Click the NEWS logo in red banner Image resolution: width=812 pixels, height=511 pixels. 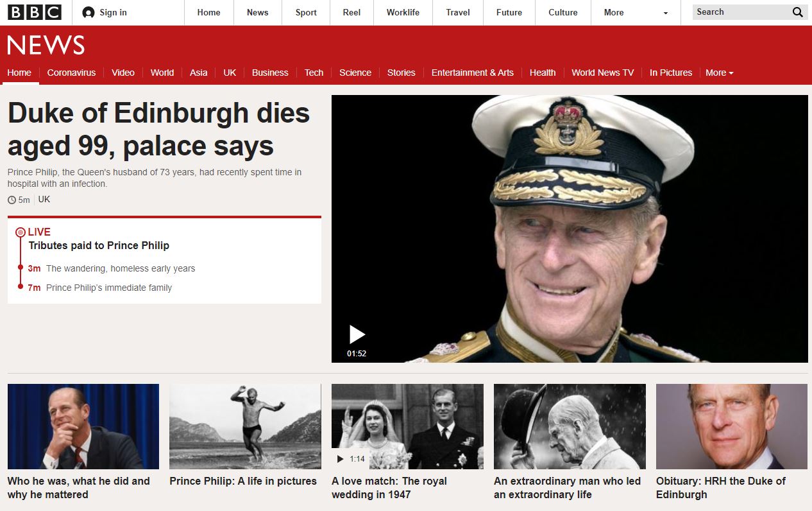(46, 46)
